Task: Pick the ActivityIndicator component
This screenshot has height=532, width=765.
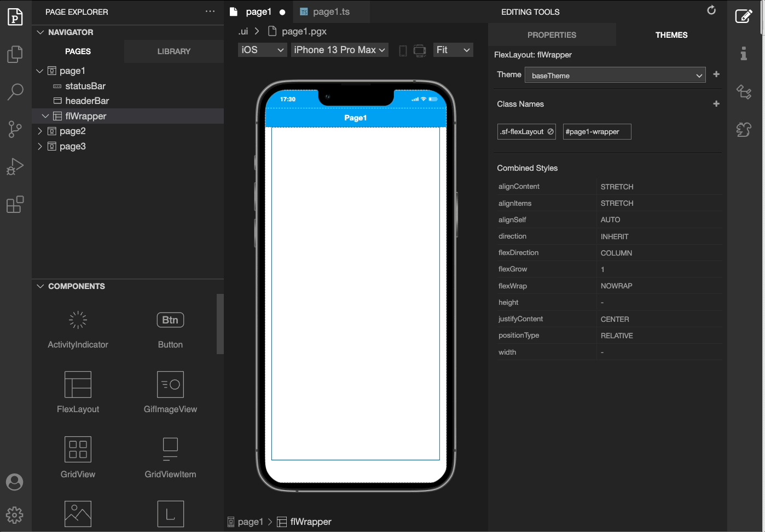Action: tap(78, 330)
